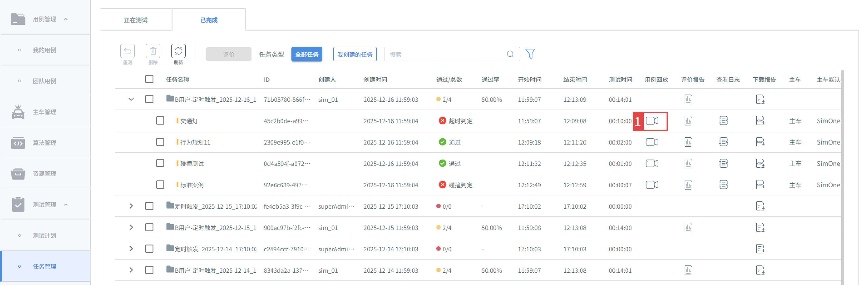Click the 评价 button
The height and width of the screenshot is (285, 868).
coord(228,54)
